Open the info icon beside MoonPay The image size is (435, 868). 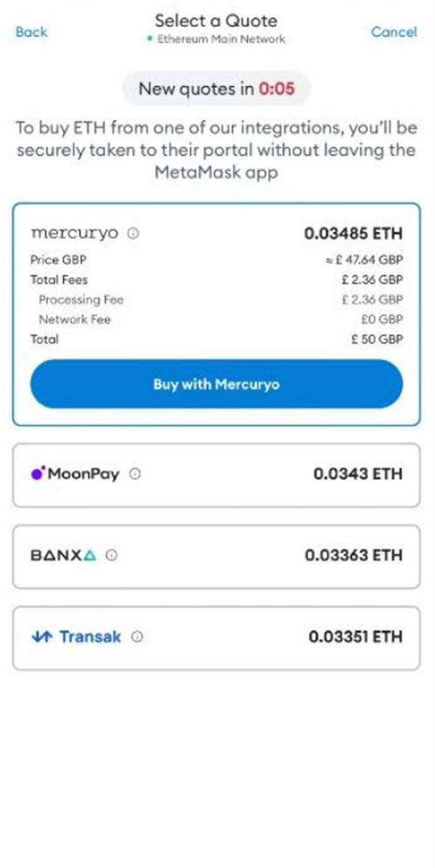pyautogui.click(x=135, y=474)
